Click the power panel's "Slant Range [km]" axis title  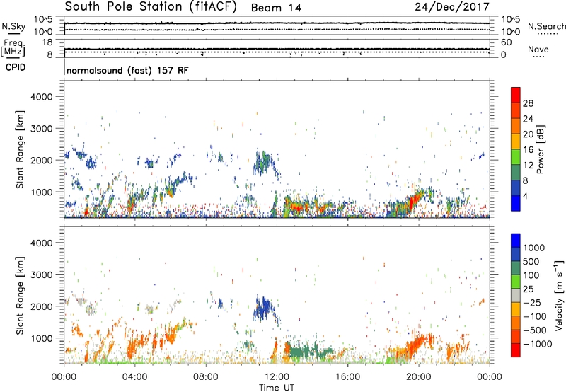point(20,149)
